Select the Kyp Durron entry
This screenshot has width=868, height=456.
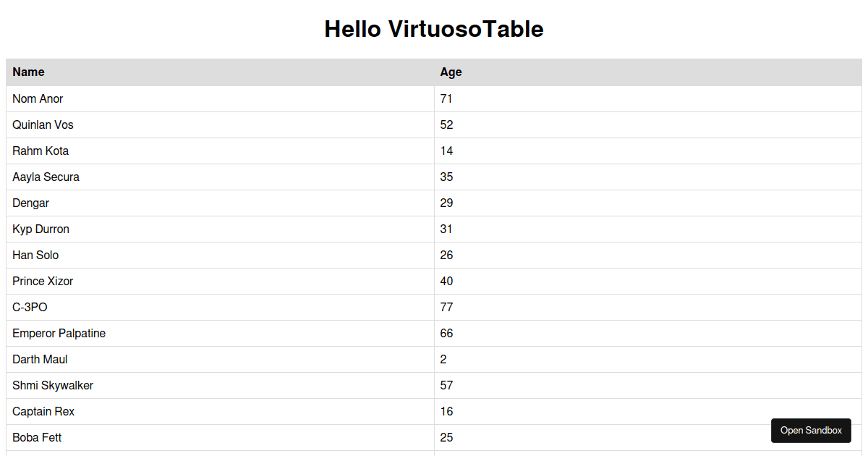(x=41, y=229)
